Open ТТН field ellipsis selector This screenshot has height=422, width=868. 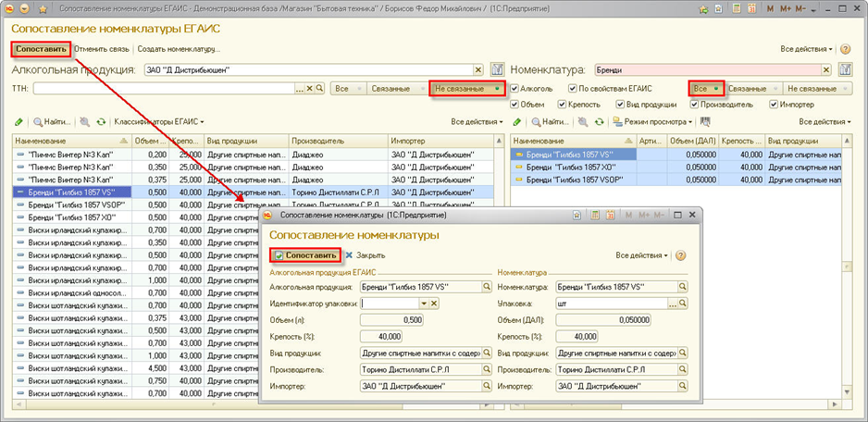(300, 89)
